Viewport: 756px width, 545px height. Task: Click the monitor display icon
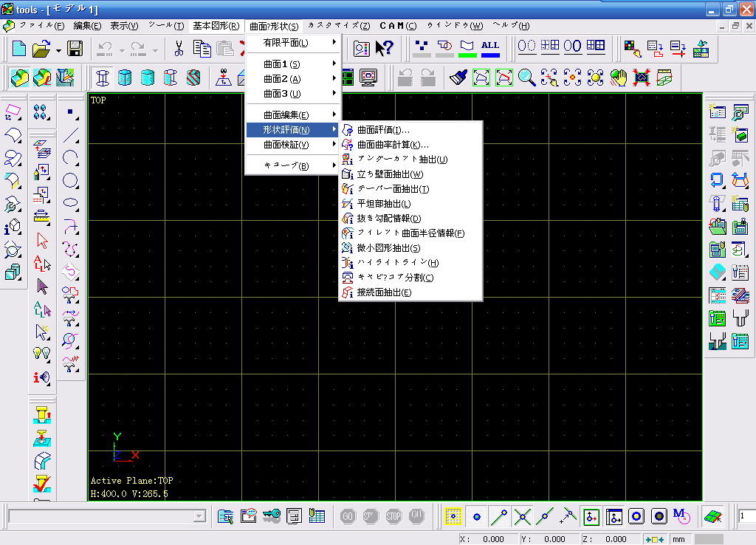click(x=368, y=77)
